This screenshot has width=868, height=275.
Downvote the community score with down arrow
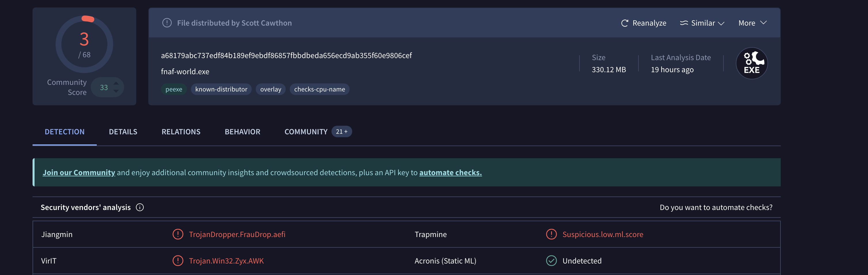[116, 91]
